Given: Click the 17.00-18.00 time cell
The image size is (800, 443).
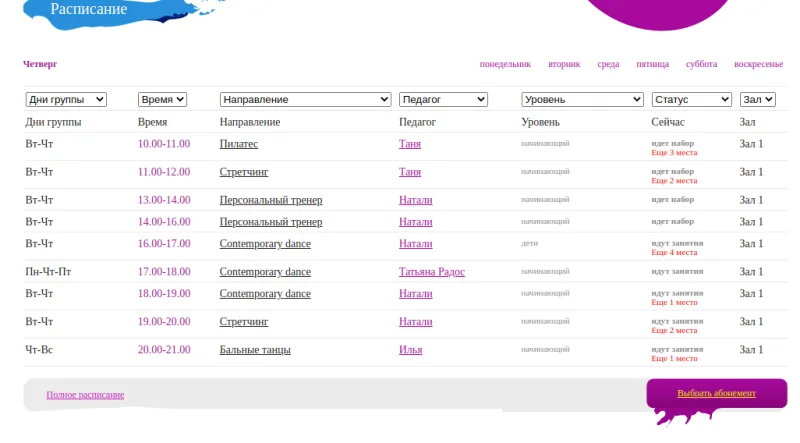Looking at the screenshot, I should click(x=164, y=272).
